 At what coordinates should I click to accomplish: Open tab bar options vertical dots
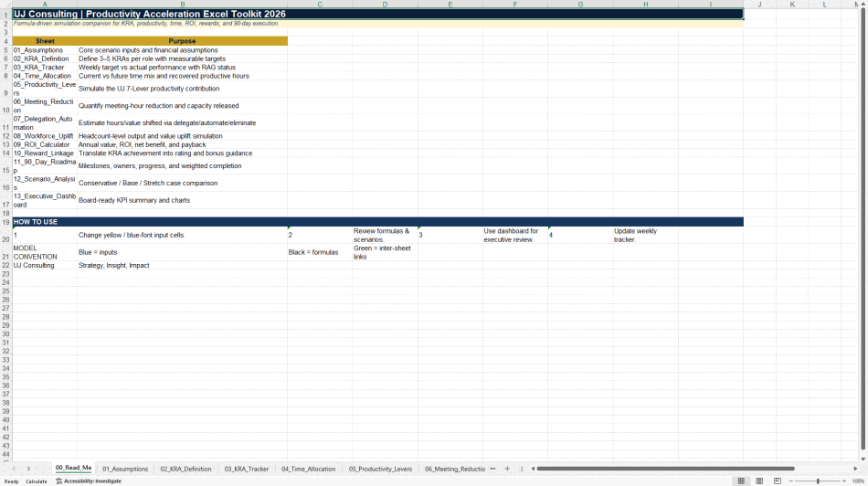coord(522,469)
